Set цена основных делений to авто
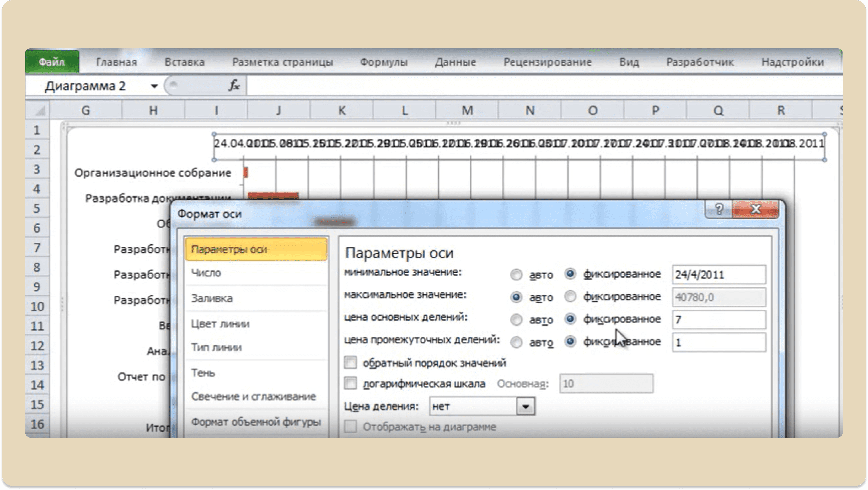Image resolution: width=868 pixels, height=490 pixels. tap(516, 319)
